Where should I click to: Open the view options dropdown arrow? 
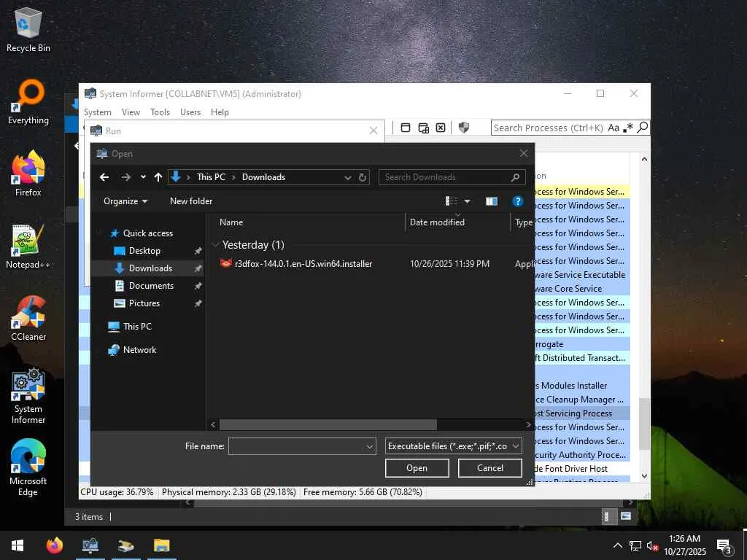(468, 201)
